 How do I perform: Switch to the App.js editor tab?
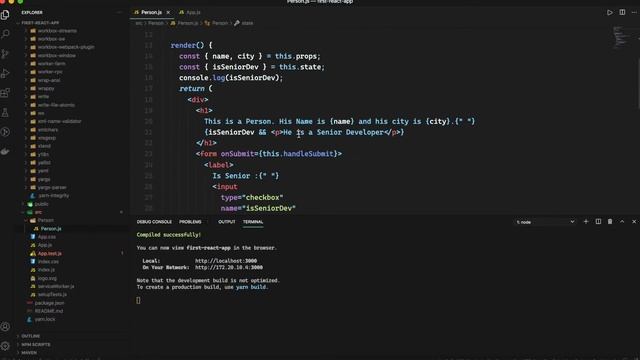(190, 13)
